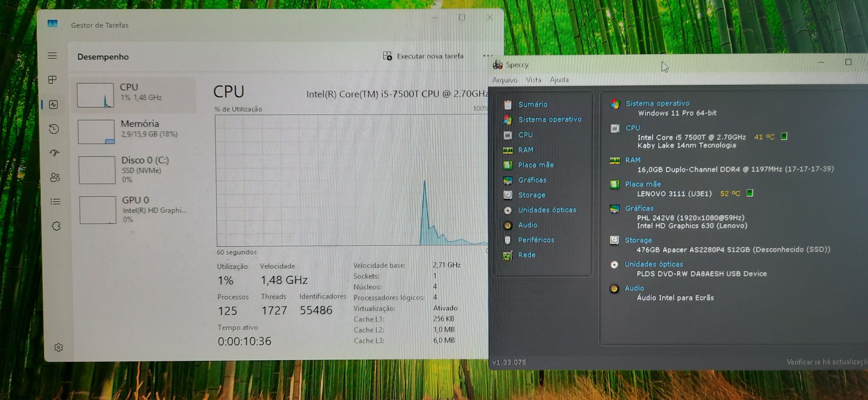Click the CPU utilization graph area
This screenshot has height=400, width=868.
tap(352, 180)
